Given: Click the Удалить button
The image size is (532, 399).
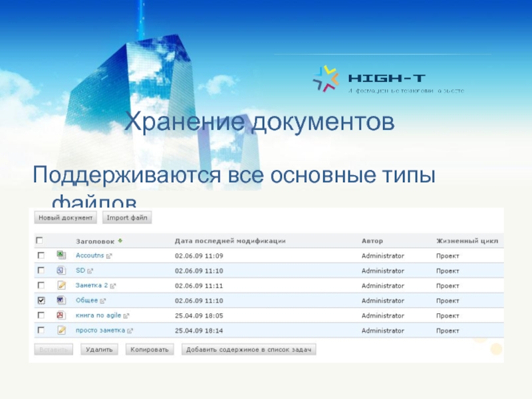Looking at the screenshot, I should coord(99,350).
